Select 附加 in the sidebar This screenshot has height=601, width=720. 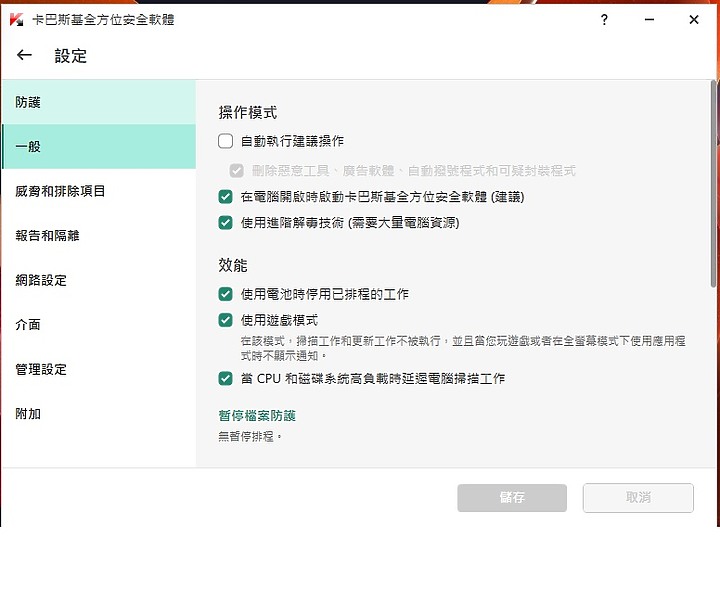pyautogui.click(x=99, y=414)
